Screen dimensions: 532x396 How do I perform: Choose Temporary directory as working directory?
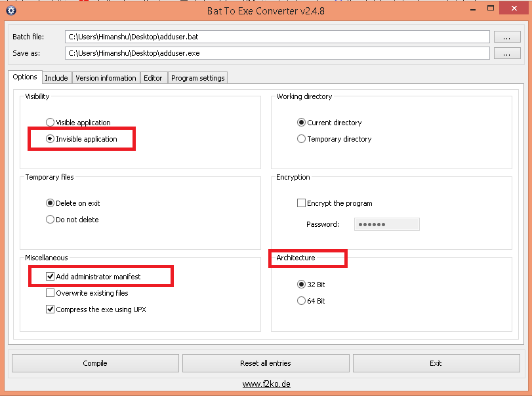pyautogui.click(x=301, y=138)
